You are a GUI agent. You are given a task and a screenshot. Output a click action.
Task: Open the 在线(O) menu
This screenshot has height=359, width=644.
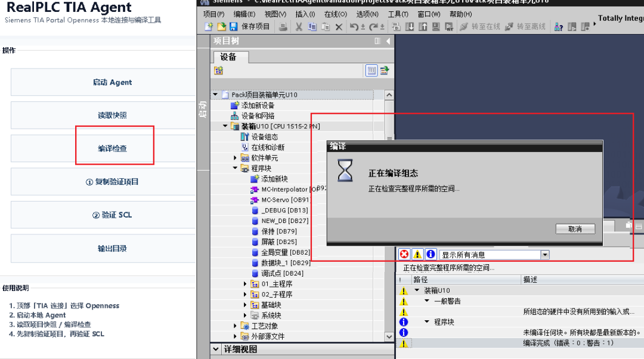coord(336,14)
